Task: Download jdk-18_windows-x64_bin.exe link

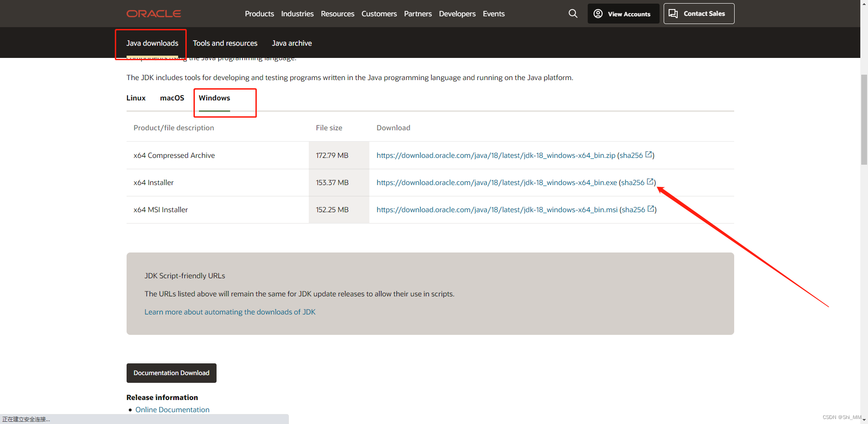Action: (497, 182)
